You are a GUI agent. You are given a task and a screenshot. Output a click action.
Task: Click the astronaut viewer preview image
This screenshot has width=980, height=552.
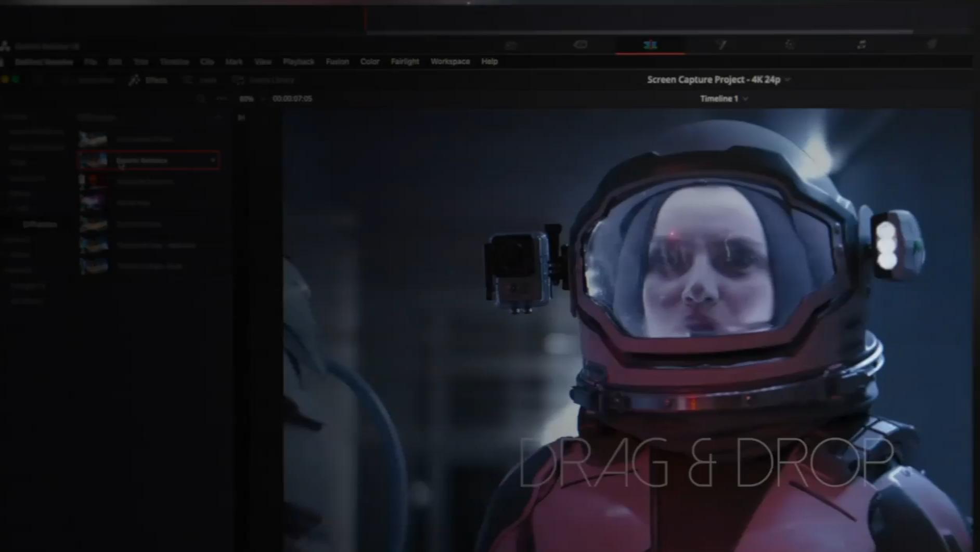628,330
